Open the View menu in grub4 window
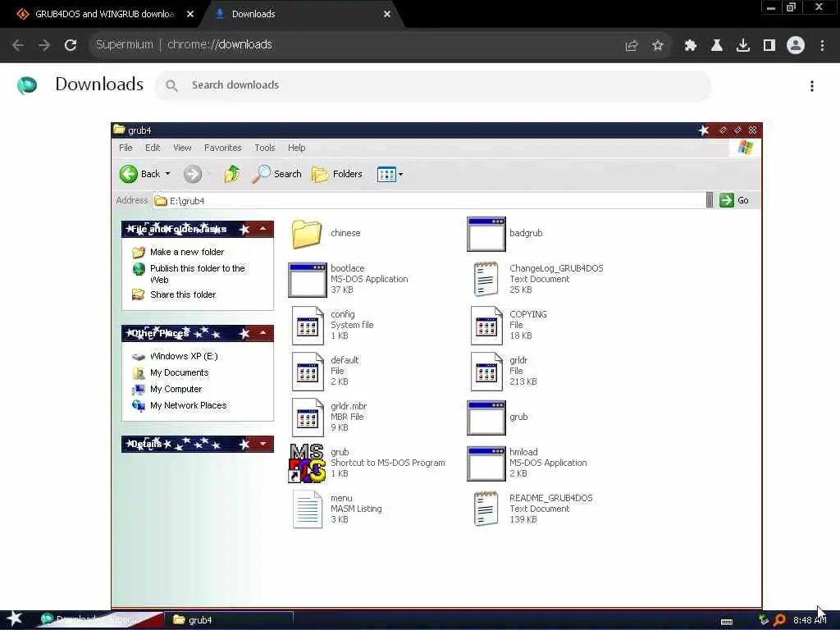The image size is (840, 630). click(x=182, y=148)
